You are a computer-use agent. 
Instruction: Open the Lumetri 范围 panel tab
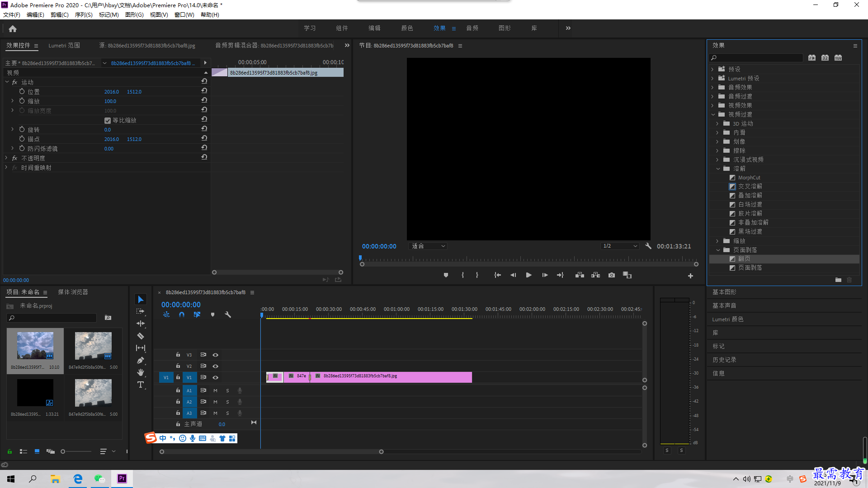pos(64,46)
